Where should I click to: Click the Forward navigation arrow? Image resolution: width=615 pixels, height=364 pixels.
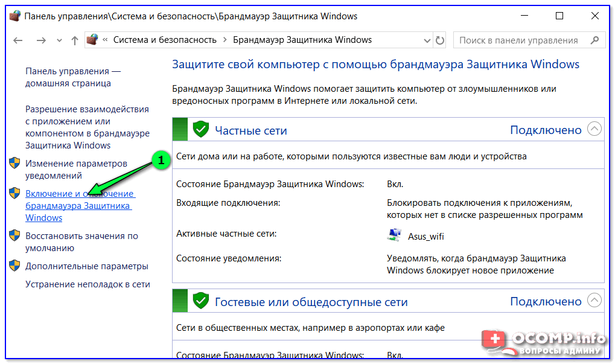click(40, 40)
